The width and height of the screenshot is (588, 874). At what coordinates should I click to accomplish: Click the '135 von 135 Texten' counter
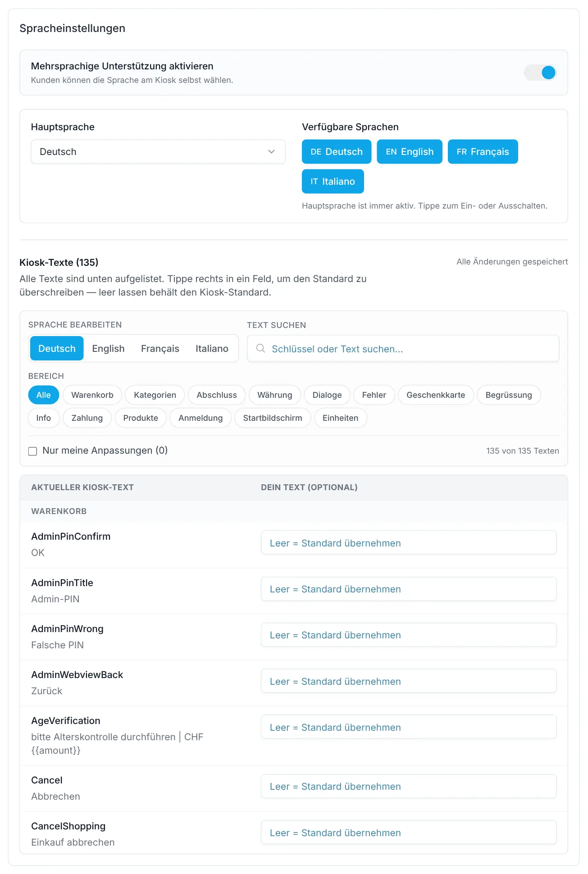click(x=523, y=451)
